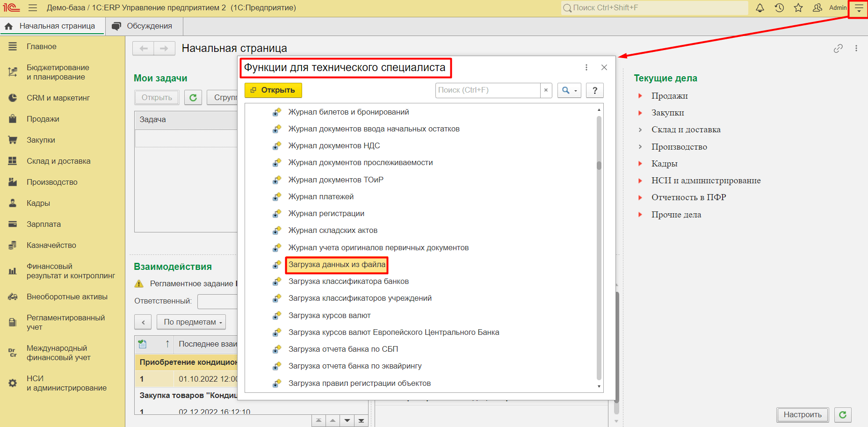Open the history (clock) icon in top bar
This screenshot has height=427, width=868.
[778, 7]
